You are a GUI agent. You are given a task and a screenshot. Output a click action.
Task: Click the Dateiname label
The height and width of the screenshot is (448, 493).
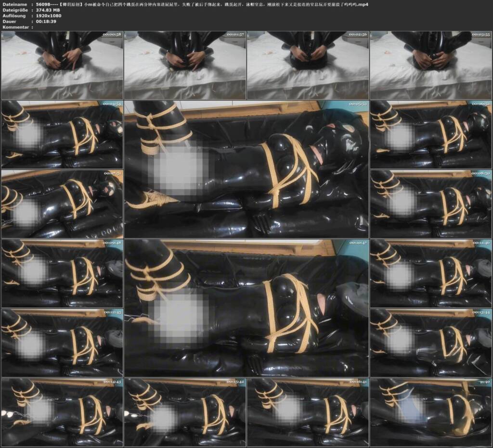click(x=16, y=4)
